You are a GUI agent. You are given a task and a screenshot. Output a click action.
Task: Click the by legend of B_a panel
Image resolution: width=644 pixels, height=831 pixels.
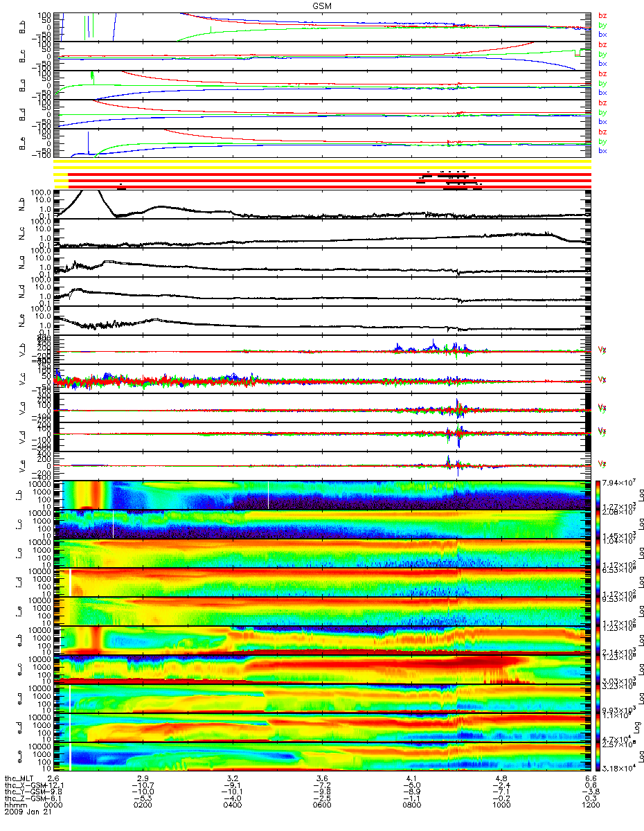pyautogui.click(x=602, y=83)
